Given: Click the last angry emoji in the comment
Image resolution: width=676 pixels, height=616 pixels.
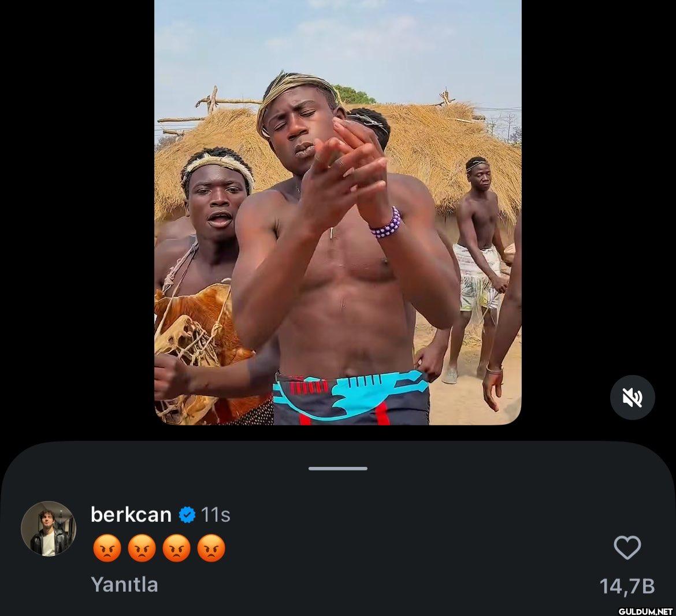Looking at the screenshot, I should tap(211, 548).
